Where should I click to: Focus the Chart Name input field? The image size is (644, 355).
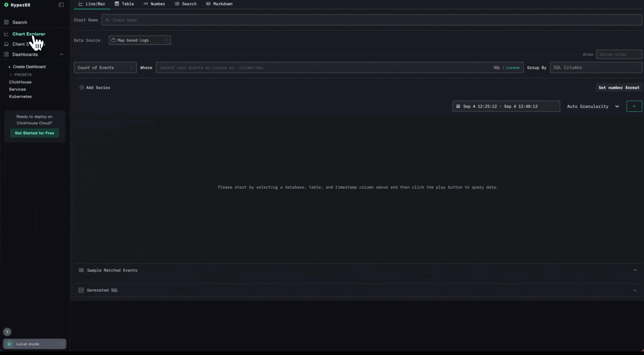point(371,20)
